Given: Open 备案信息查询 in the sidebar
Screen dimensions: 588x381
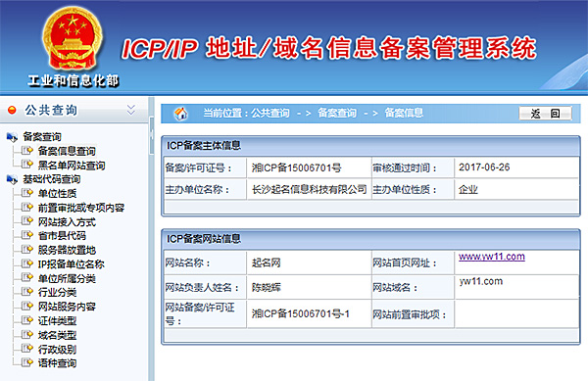Looking at the screenshot, I should coord(67,151).
